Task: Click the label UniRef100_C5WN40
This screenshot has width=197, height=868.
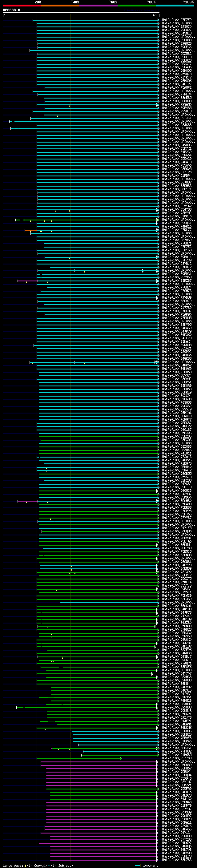Action: [177, 802]
